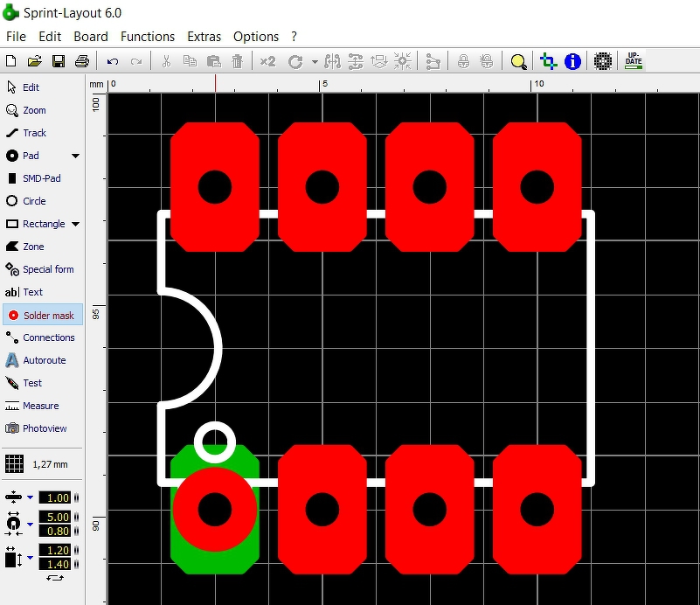Click the x2 duplicate icon
This screenshot has height=605, width=700.
[268, 61]
